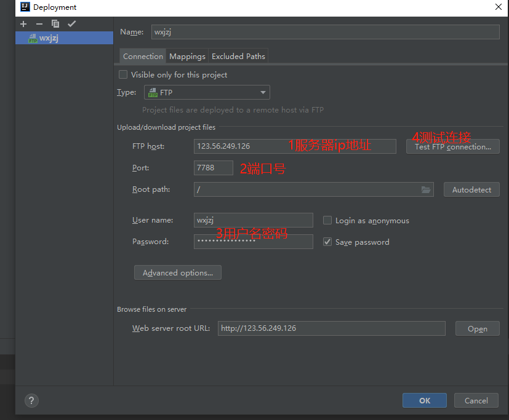509x420 pixels.
Task: Enable Login as anonymous
Action: 327,220
